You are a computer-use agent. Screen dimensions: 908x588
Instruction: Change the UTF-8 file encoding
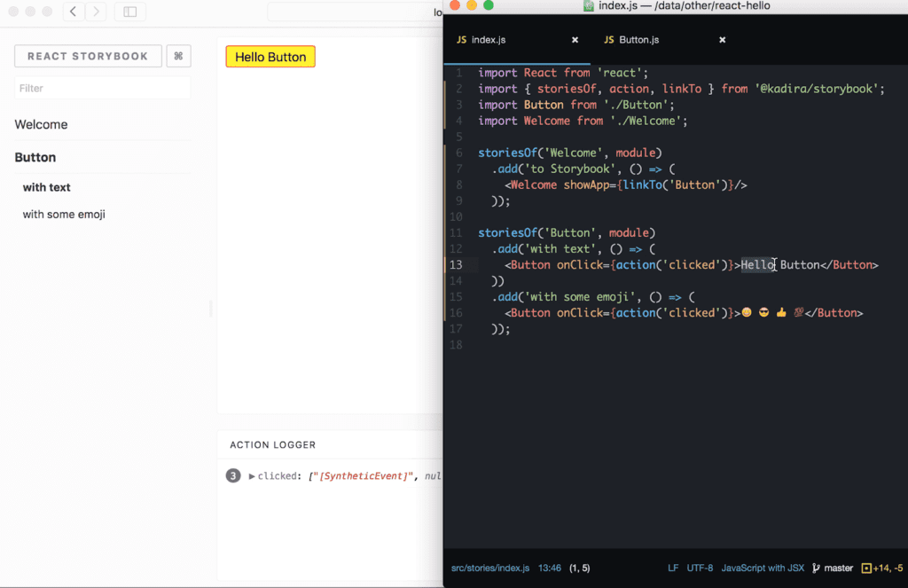(x=700, y=568)
